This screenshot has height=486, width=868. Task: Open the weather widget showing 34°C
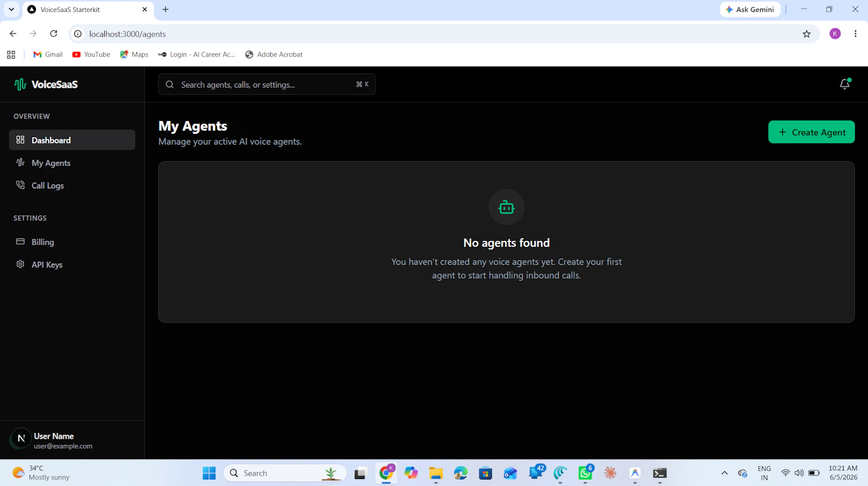tap(42, 473)
